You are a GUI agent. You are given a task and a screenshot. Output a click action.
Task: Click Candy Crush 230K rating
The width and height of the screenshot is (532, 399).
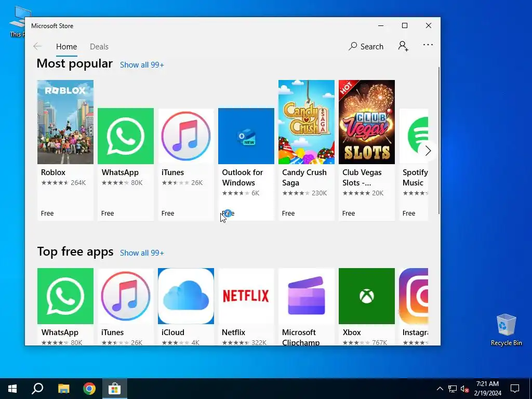[304, 193]
